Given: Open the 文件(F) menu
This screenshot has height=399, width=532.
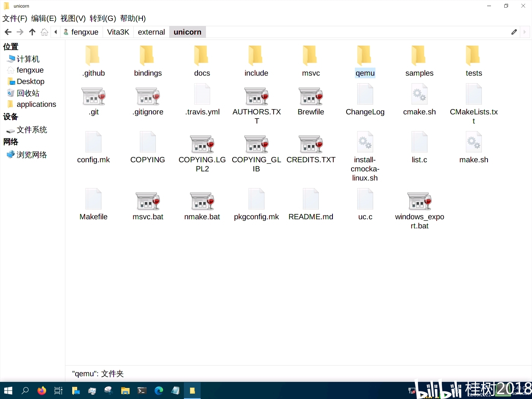Looking at the screenshot, I should tap(15, 19).
